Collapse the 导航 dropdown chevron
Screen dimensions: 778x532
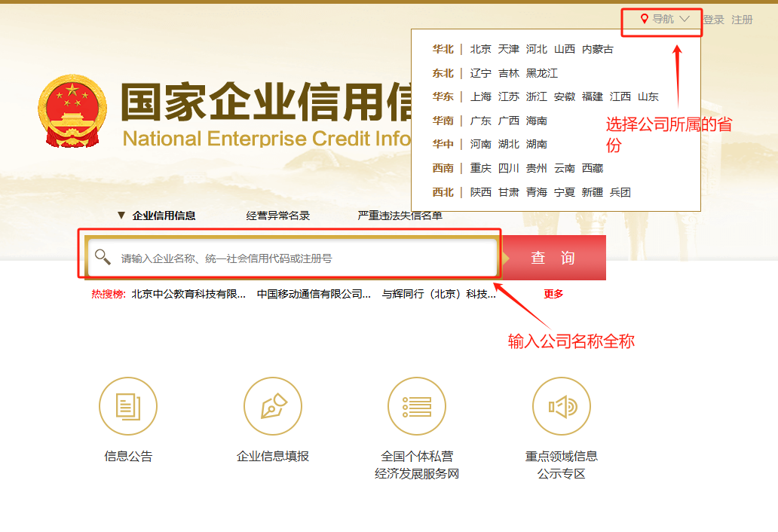tap(685, 20)
